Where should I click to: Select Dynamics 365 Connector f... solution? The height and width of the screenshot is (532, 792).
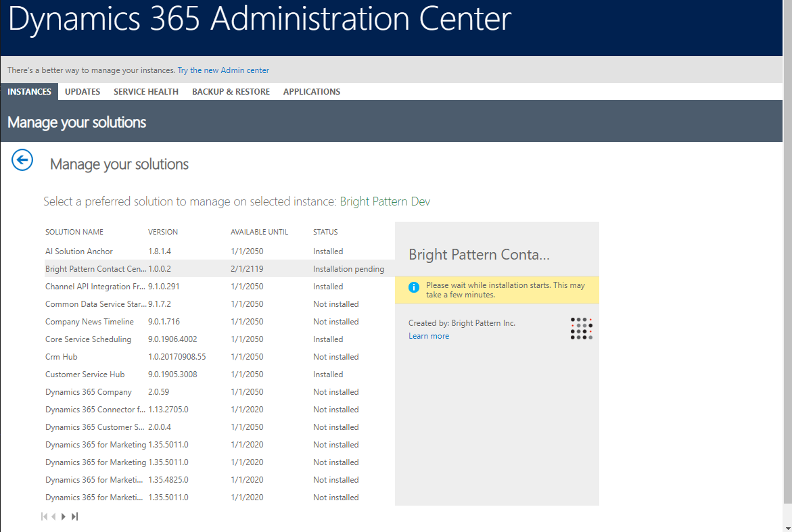[219, 410]
